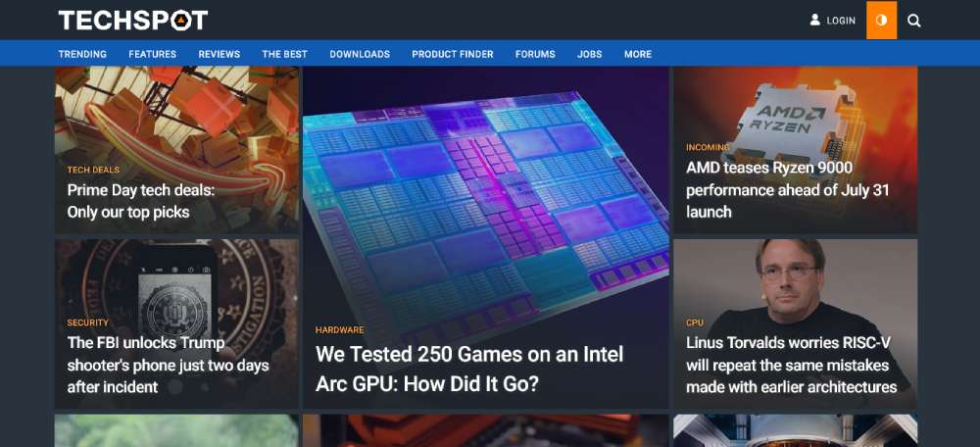Click the user login icon
Viewport: 980px width, 447px height.
pos(814,20)
